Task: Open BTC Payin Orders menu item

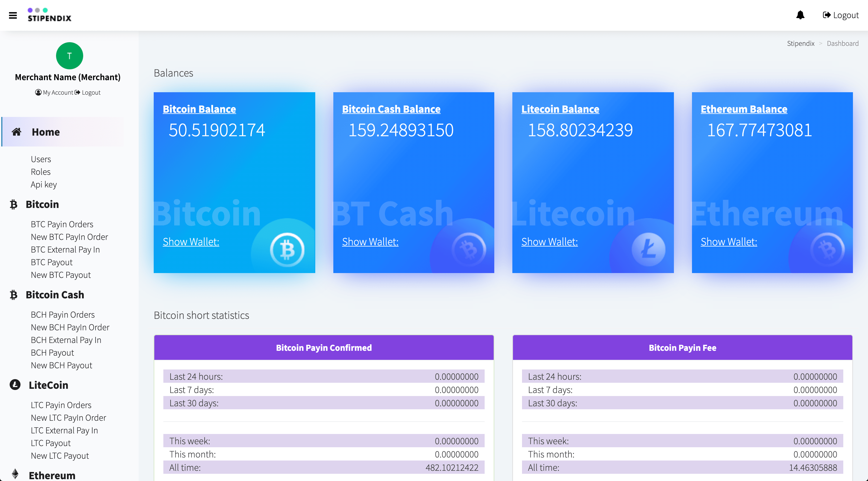Action: pyautogui.click(x=62, y=224)
